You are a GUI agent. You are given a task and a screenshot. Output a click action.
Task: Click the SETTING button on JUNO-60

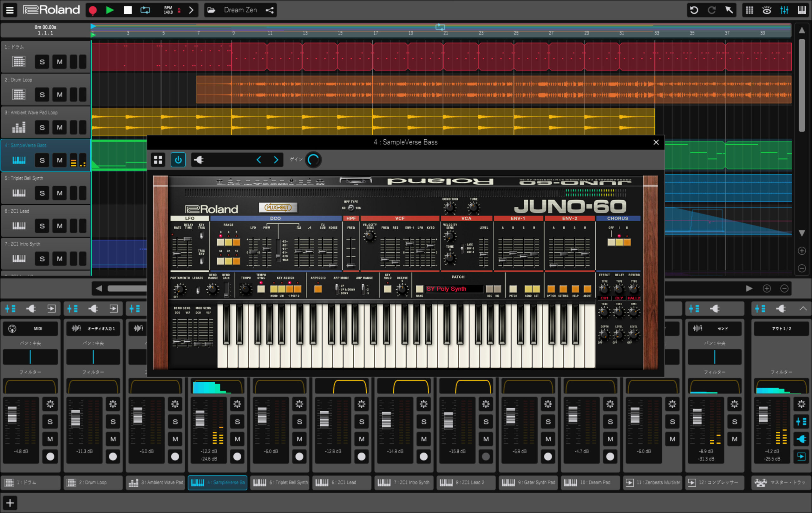tap(563, 289)
